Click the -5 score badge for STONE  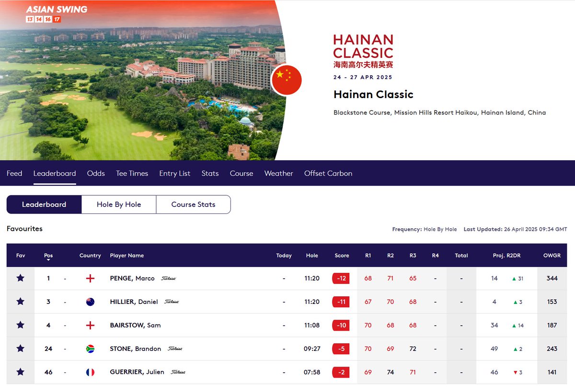click(x=341, y=348)
